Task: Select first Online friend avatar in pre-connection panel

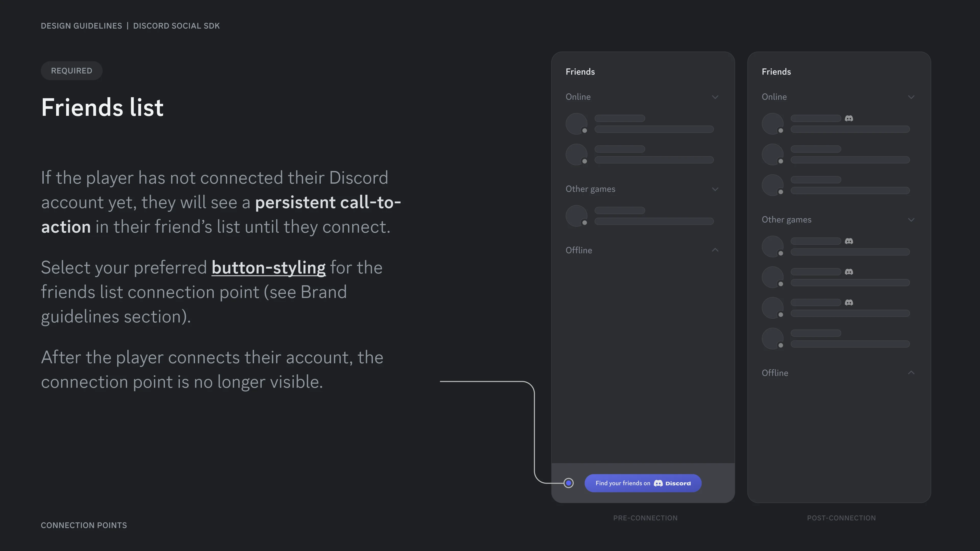Action: coord(577,123)
